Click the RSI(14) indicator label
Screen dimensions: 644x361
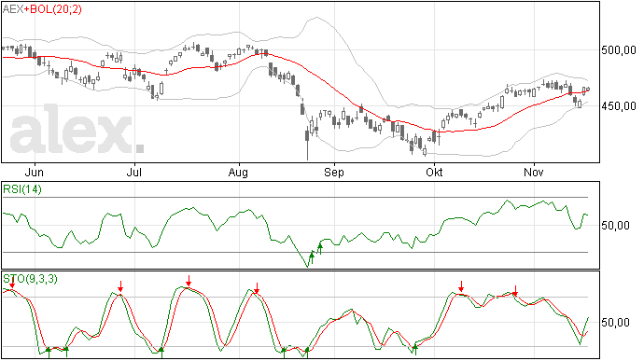point(22,189)
